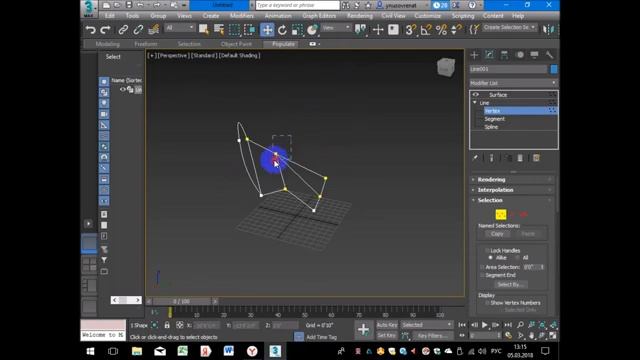Image resolution: width=640 pixels, height=360 pixels.
Task: Check the Lock Handles checkbox
Action: [x=487, y=251]
